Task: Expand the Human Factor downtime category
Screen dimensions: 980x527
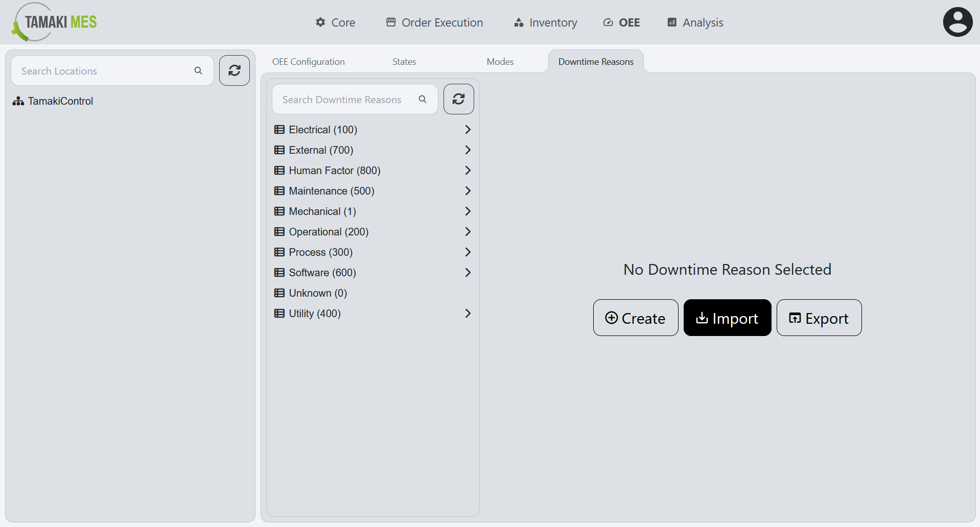Action: click(x=467, y=170)
